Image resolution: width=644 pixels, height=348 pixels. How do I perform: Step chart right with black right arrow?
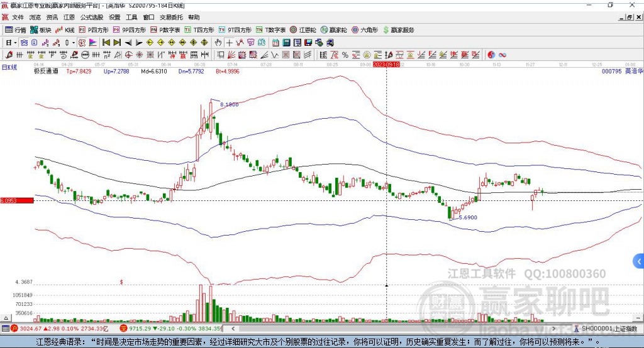coord(139,43)
